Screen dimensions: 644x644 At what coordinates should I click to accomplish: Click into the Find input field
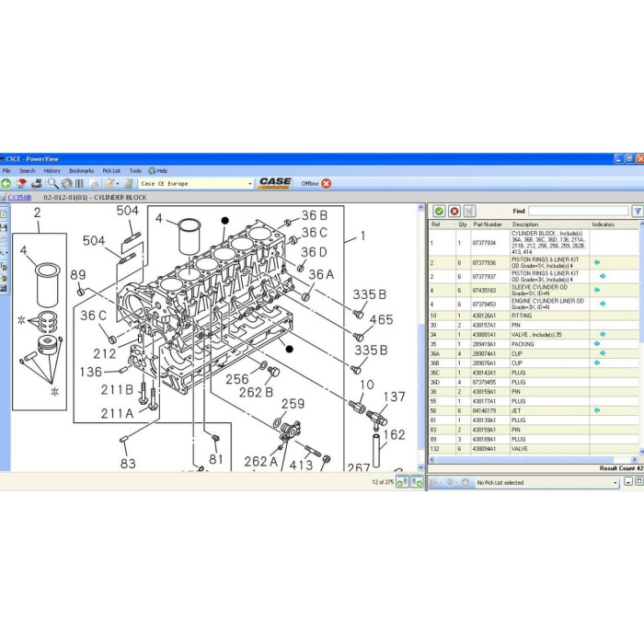579,211
